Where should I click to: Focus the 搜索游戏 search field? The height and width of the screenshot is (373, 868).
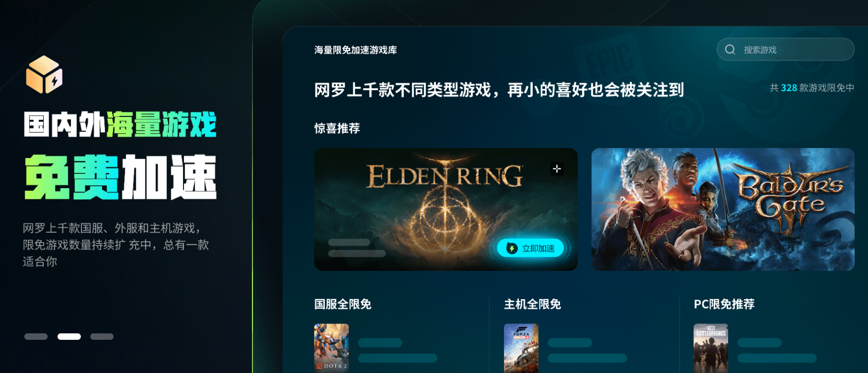coord(785,50)
